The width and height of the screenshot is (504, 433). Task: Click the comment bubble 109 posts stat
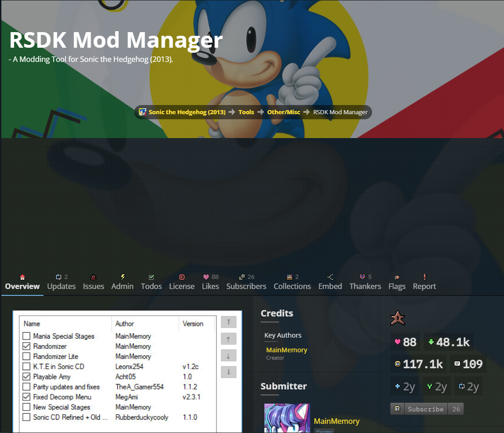[x=468, y=364]
